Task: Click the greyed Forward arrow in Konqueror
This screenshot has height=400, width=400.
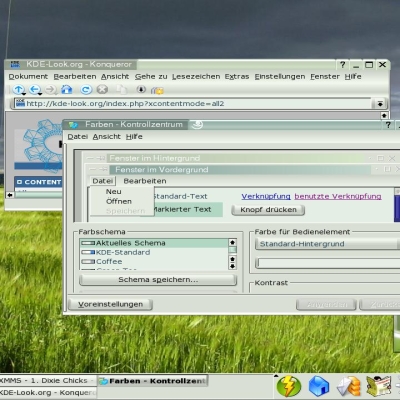Action: pos(51,89)
